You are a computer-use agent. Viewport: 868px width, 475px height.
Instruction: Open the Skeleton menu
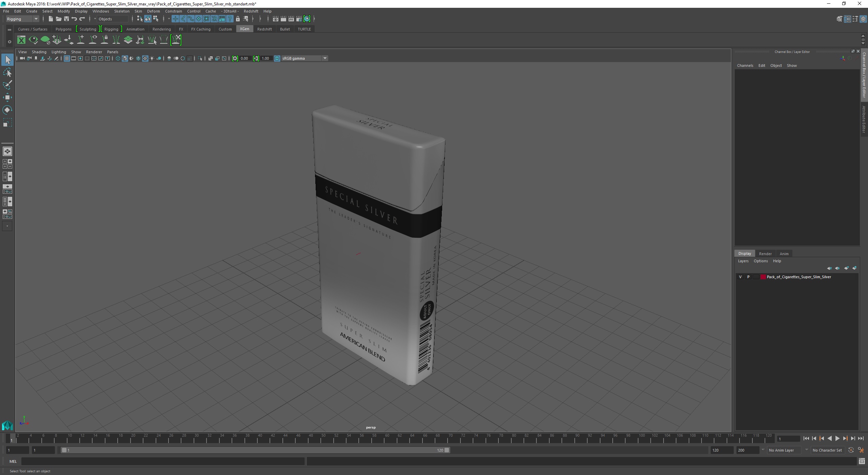click(x=122, y=11)
